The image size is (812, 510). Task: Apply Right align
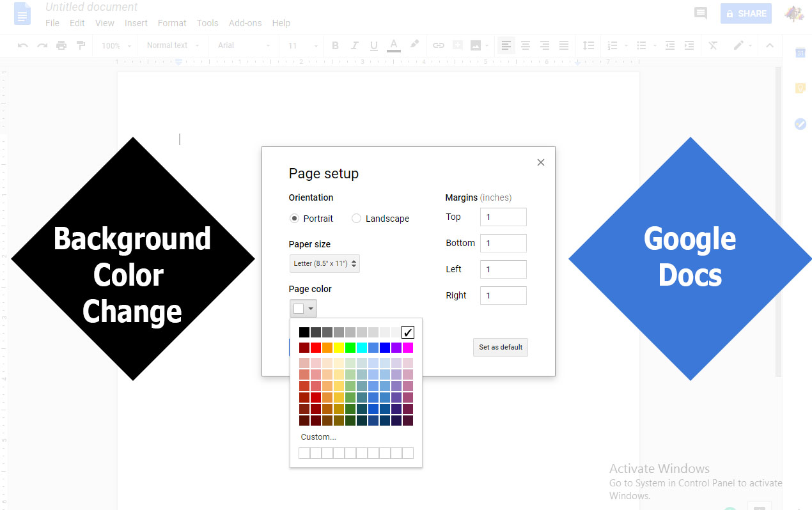coord(545,45)
